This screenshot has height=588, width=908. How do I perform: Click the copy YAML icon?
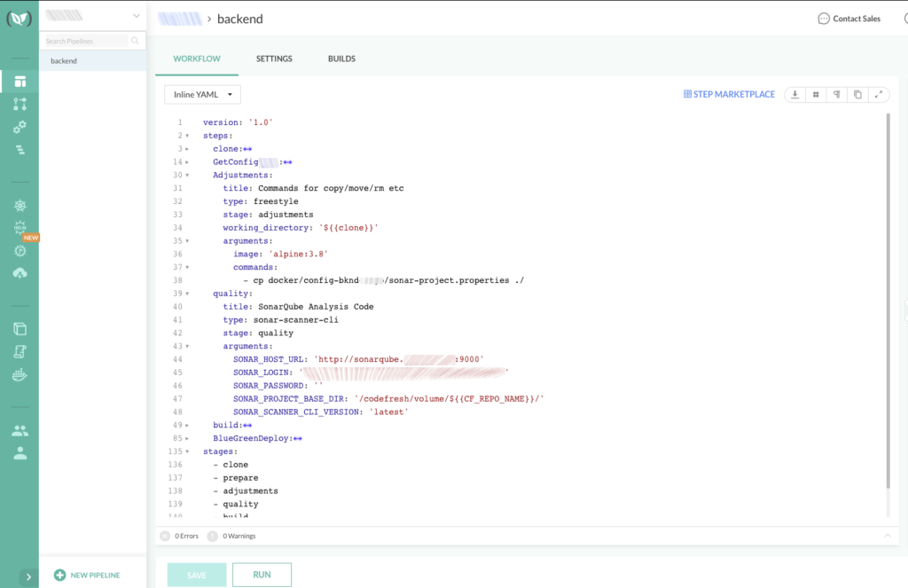857,94
